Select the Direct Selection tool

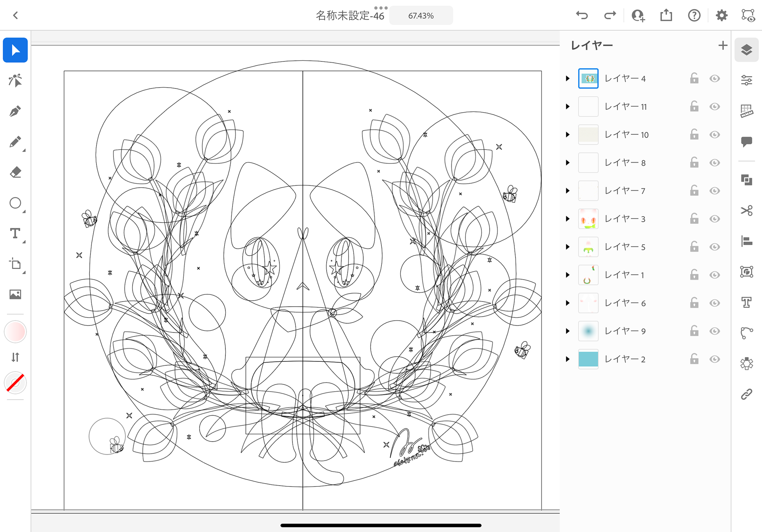coord(15,81)
